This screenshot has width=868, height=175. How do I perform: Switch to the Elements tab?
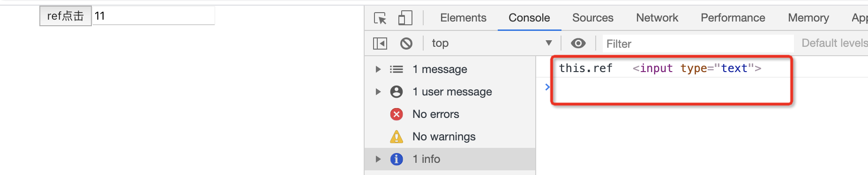463,18
